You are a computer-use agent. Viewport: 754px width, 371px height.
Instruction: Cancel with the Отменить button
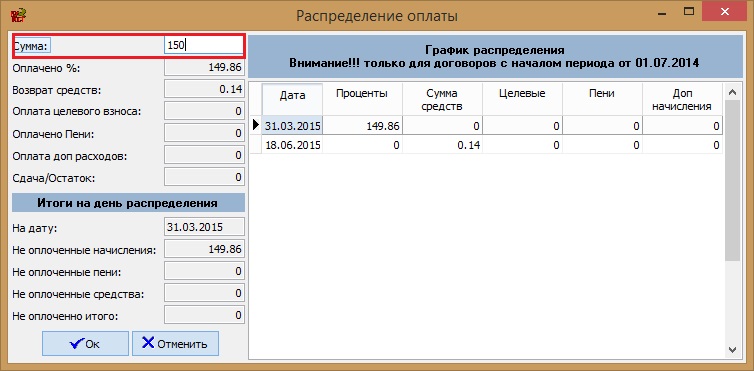tap(175, 344)
